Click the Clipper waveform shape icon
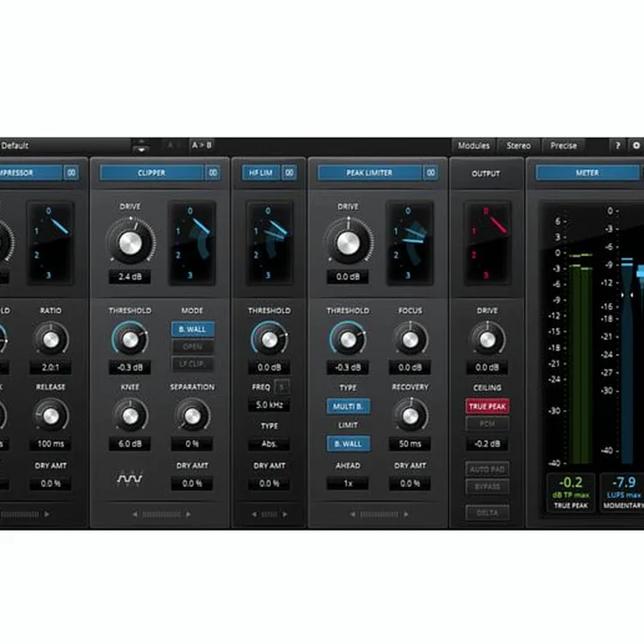The image size is (644, 644). [130, 478]
